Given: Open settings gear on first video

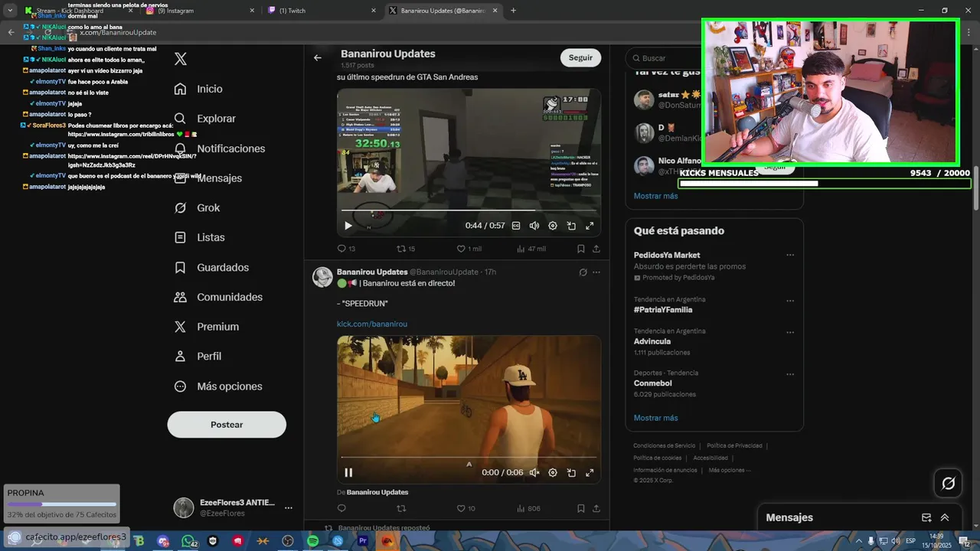Looking at the screenshot, I should (553, 226).
